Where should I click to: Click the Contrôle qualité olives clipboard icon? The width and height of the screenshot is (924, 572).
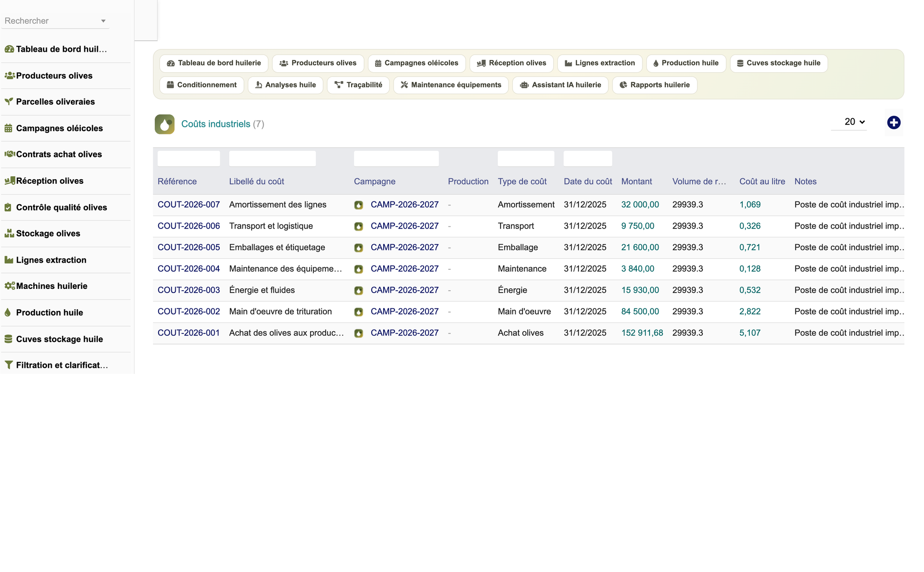pyautogui.click(x=8, y=208)
